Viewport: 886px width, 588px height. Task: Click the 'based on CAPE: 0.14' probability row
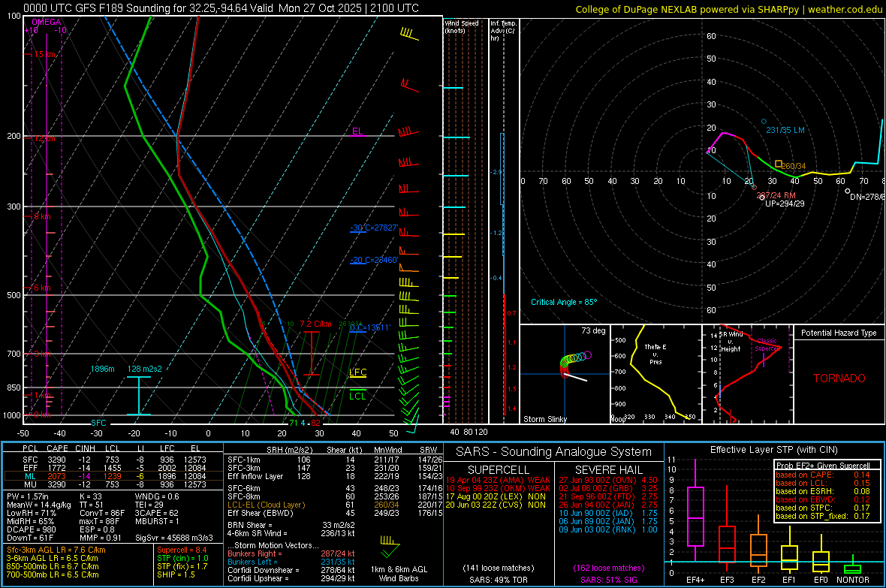[823, 475]
